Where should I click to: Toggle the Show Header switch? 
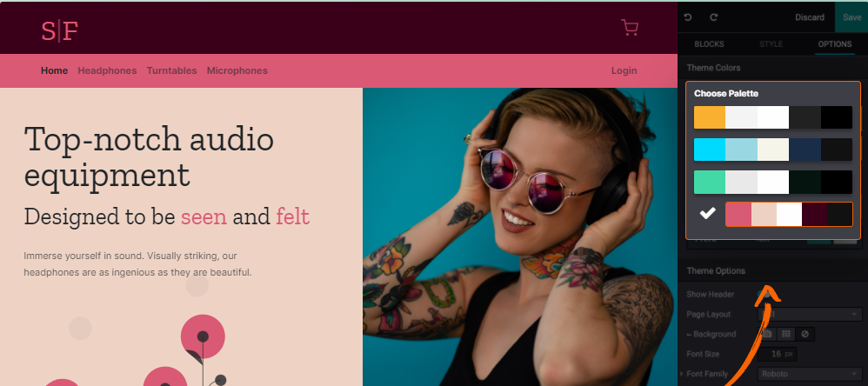[x=765, y=294]
